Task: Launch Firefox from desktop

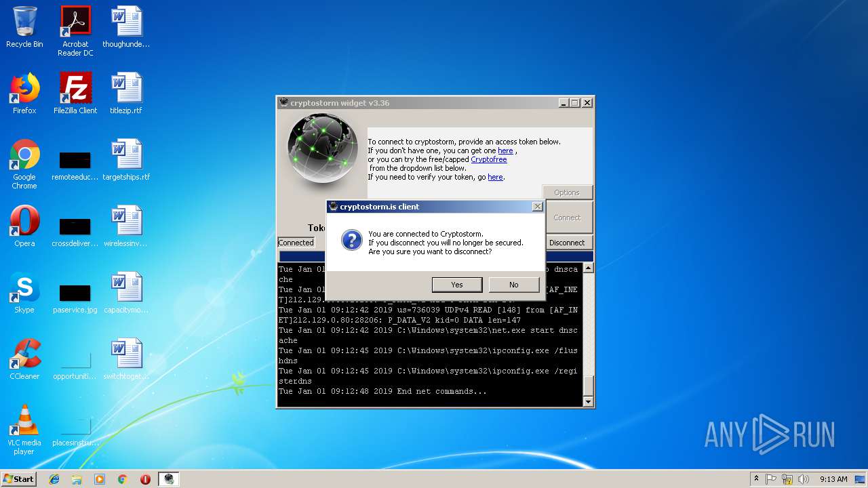Action: click(24, 94)
